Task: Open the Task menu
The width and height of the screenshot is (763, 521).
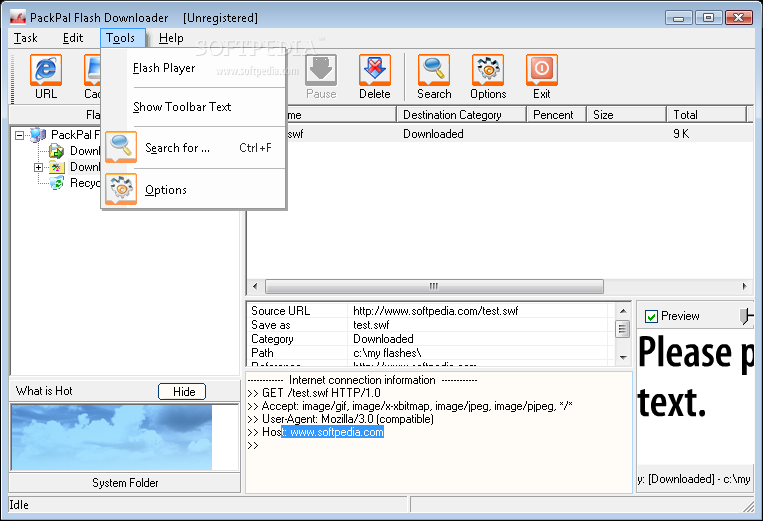Action: click(26, 38)
